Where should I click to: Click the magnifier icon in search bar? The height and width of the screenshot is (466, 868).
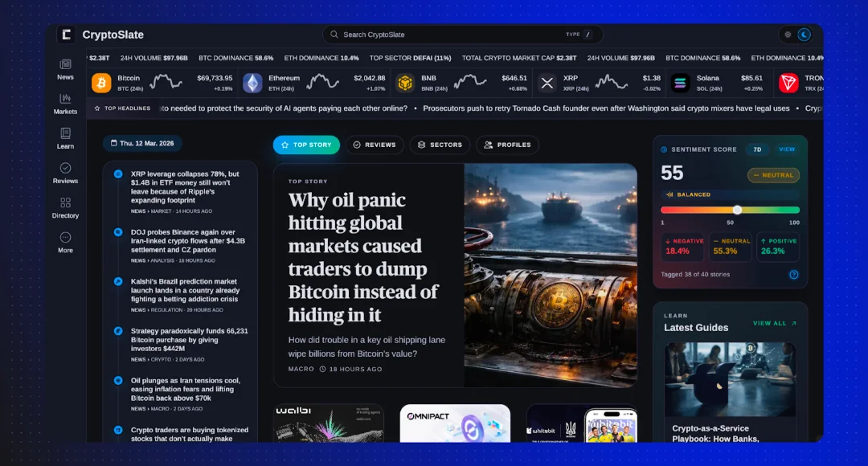coord(334,35)
